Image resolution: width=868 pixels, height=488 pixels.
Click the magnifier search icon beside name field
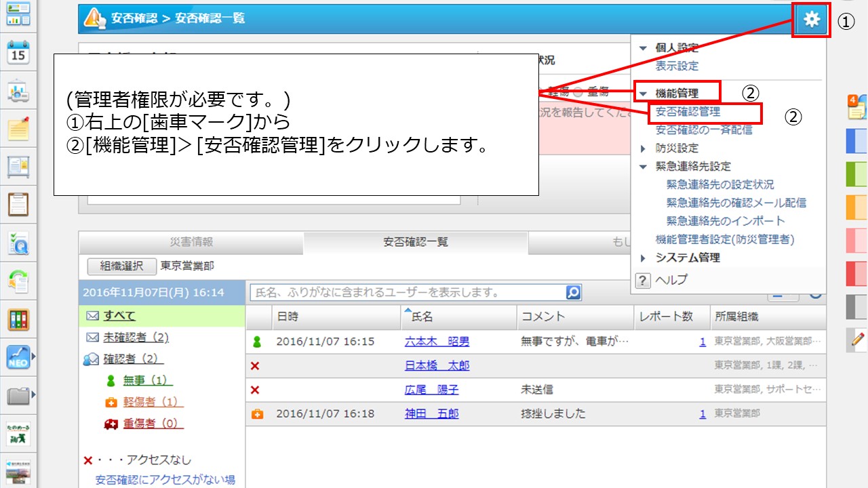point(573,293)
